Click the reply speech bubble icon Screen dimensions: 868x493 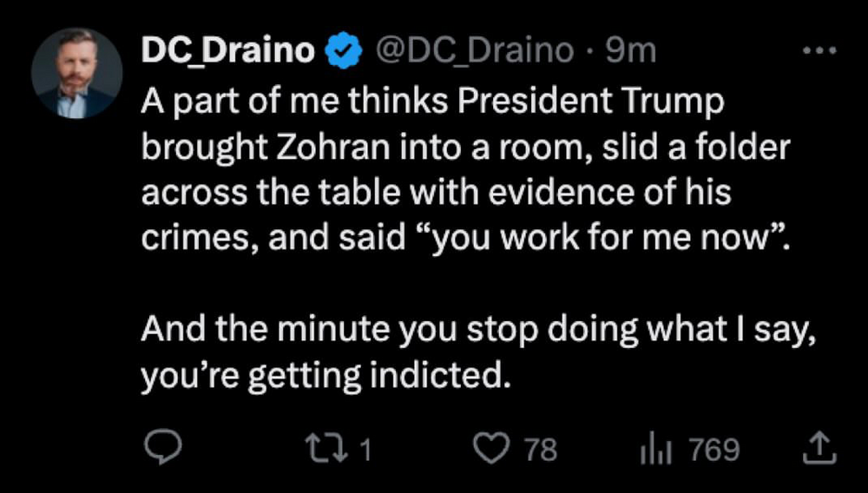[161, 448]
